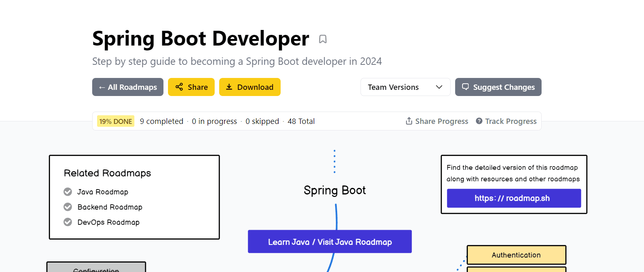Expand the Team Versions dropdown
The height and width of the screenshot is (272, 644).
[406, 87]
